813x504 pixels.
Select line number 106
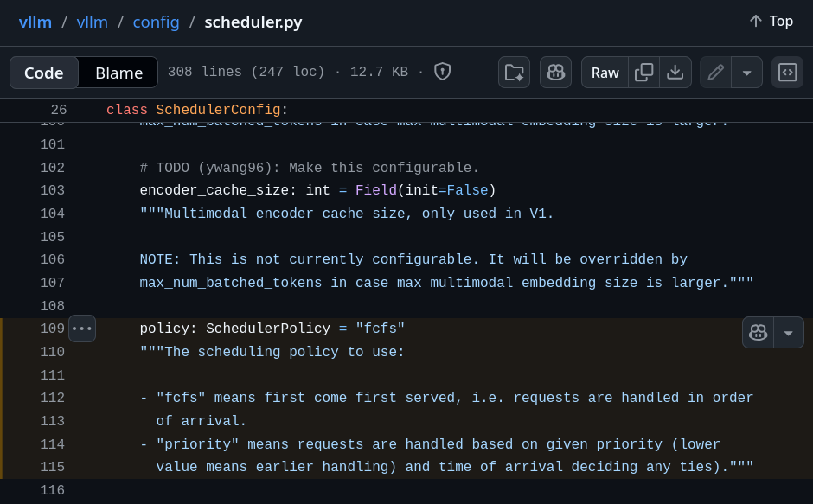pos(53,259)
